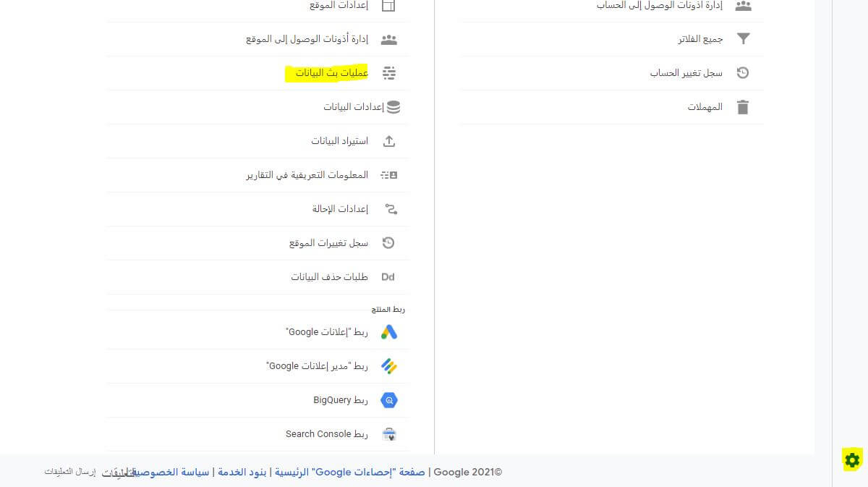
Task: Click the green admin gear icon
Action: click(x=852, y=460)
